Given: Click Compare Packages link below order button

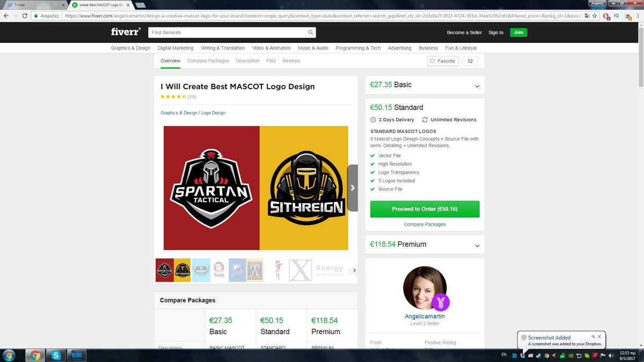Looking at the screenshot, I should 425,224.
